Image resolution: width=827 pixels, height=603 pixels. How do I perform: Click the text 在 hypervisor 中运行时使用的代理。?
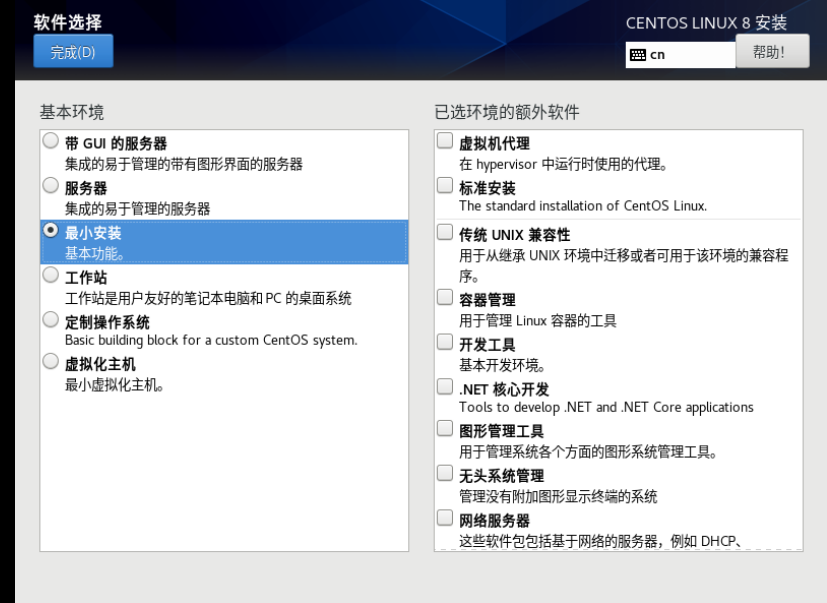563,165
